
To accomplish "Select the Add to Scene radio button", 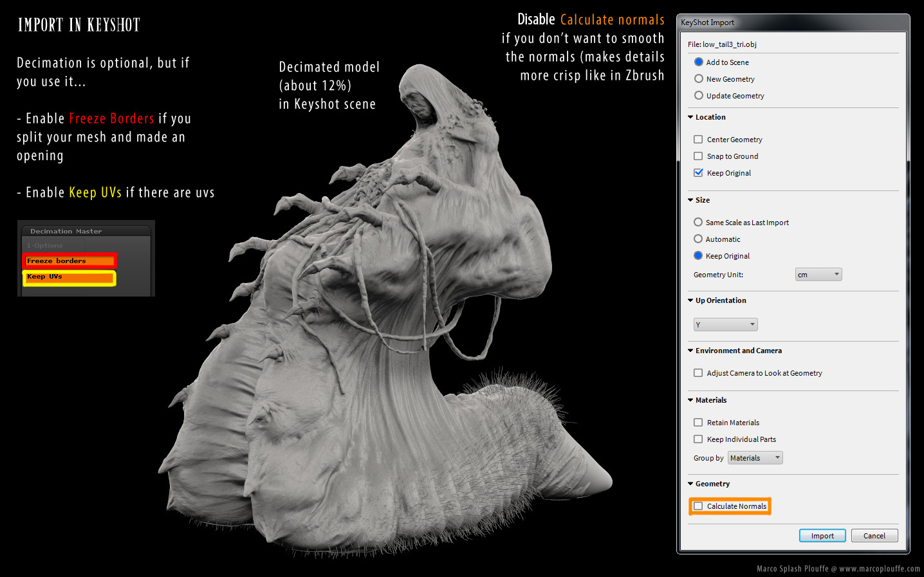I will pyautogui.click(x=699, y=62).
